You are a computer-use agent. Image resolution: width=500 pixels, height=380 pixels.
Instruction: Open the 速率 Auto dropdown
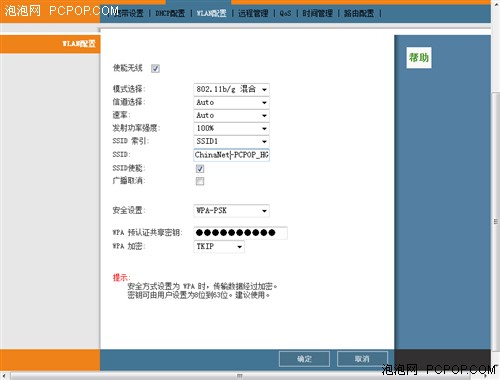[231, 115]
